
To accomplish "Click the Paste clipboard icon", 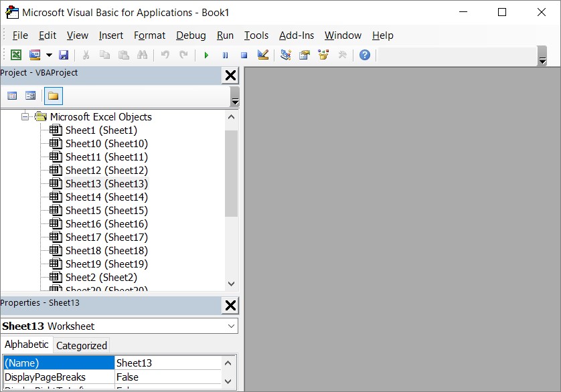I will (x=123, y=55).
